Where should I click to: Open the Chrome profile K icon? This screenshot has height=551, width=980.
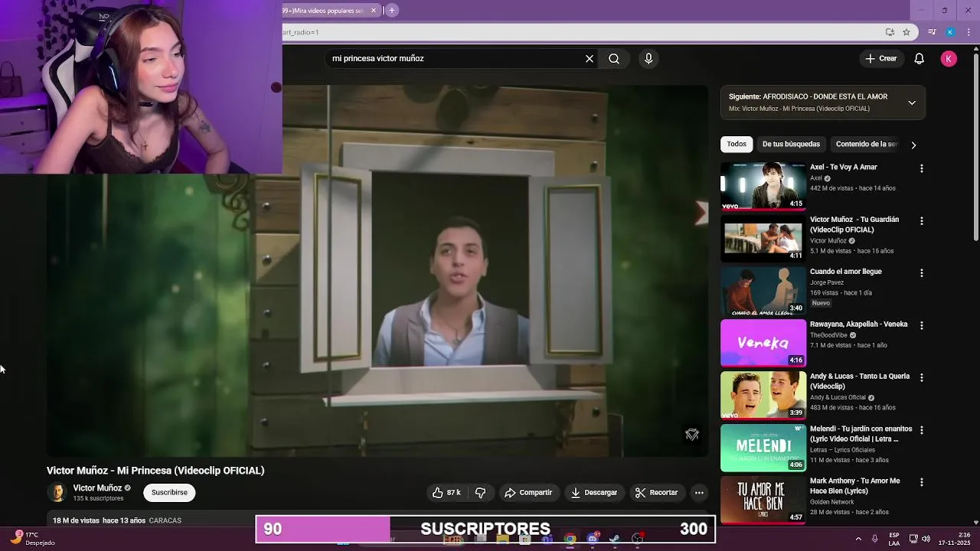point(950,32)
